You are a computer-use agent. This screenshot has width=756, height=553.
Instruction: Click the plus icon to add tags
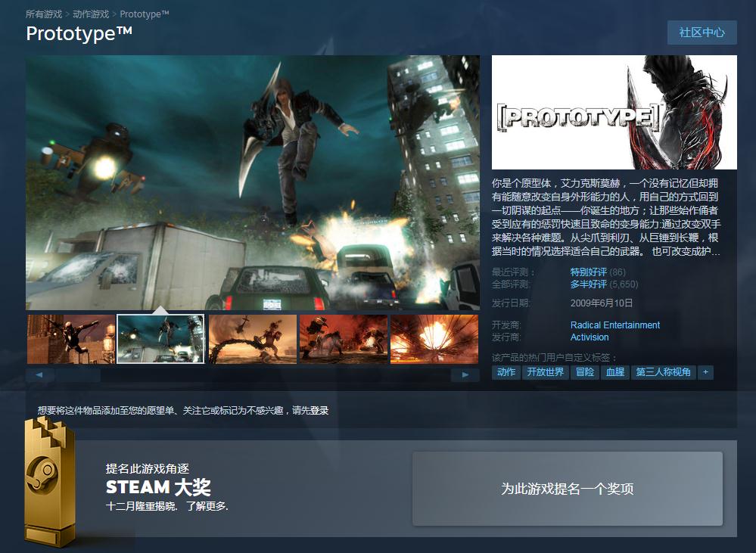pyautogui.click(x=705, y=372)
